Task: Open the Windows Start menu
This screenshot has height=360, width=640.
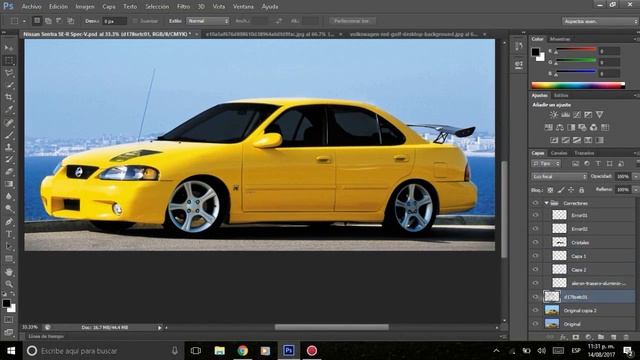Action: (x=11, y=351)
